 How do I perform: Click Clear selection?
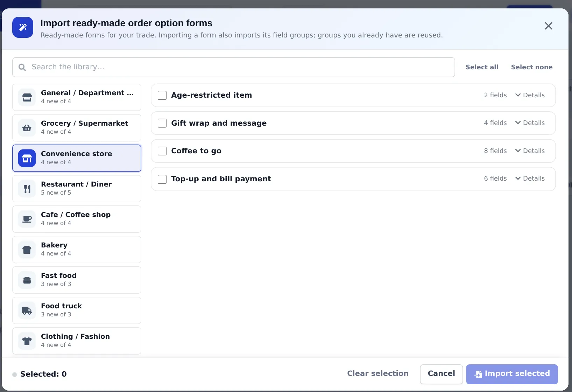377,373
